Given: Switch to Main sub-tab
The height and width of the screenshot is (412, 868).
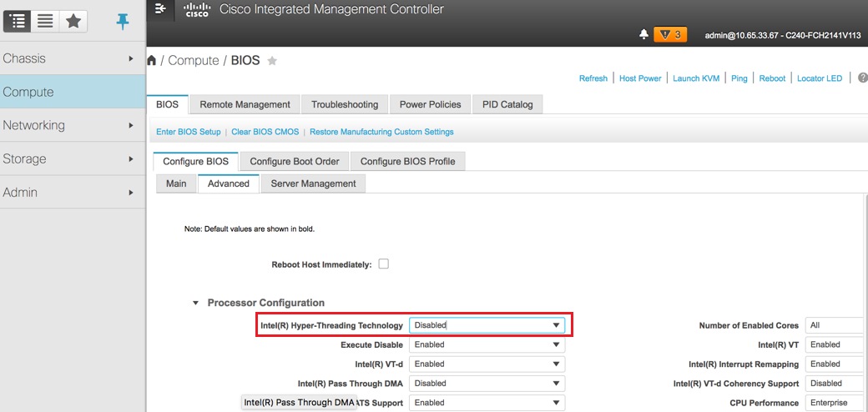Looking at the screenshot, I should point(176,183).
